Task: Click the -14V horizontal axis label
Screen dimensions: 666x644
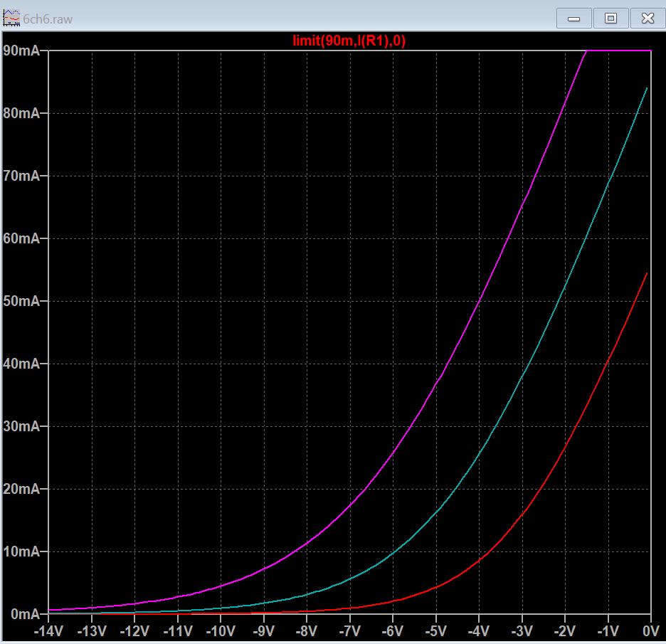Action: click(48, 631)
